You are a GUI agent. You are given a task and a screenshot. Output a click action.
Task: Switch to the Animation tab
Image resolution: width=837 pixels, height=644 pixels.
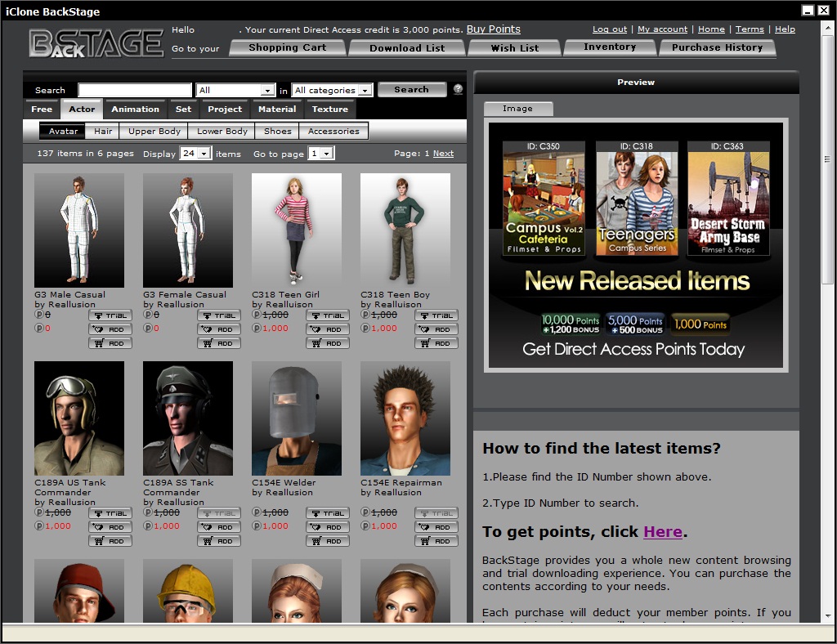(x=135, y=109)
